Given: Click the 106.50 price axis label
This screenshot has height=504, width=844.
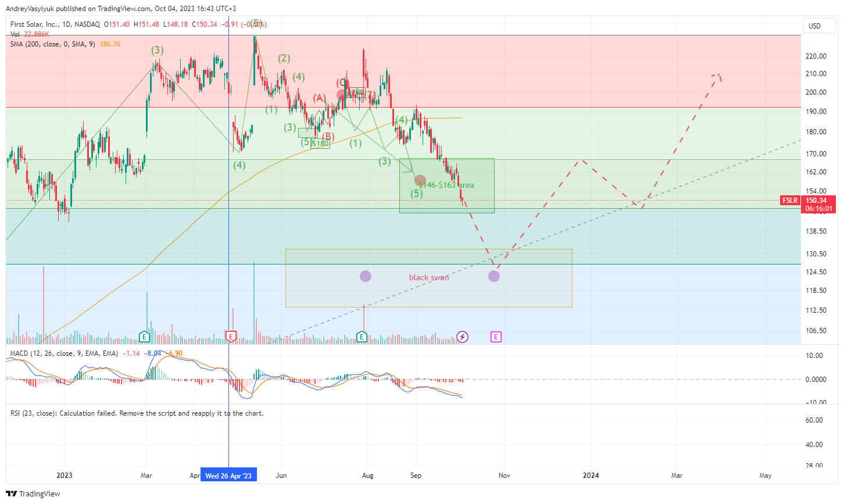Looking at the screenshot, I should pos(816,331).
